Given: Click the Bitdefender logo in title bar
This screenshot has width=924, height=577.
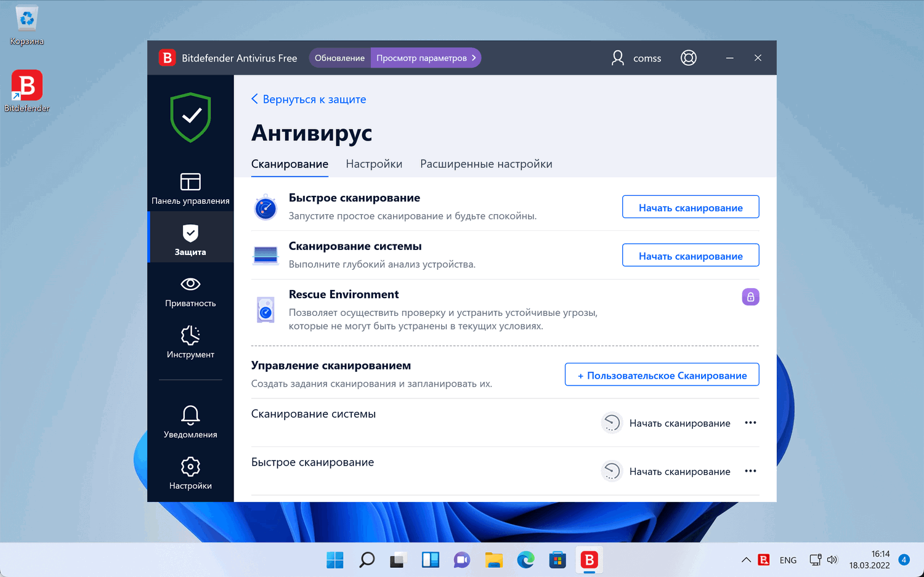Looking at the screenshot, I should pos(167,58).
